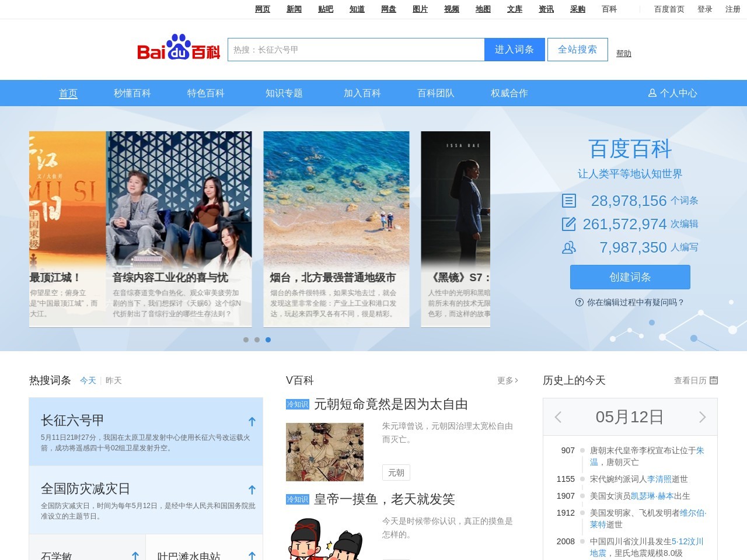This screenshot has width=747, height=560.
Task: Click the up arrow beside 叶巴滩水电站
Action: tap(252, 556)
